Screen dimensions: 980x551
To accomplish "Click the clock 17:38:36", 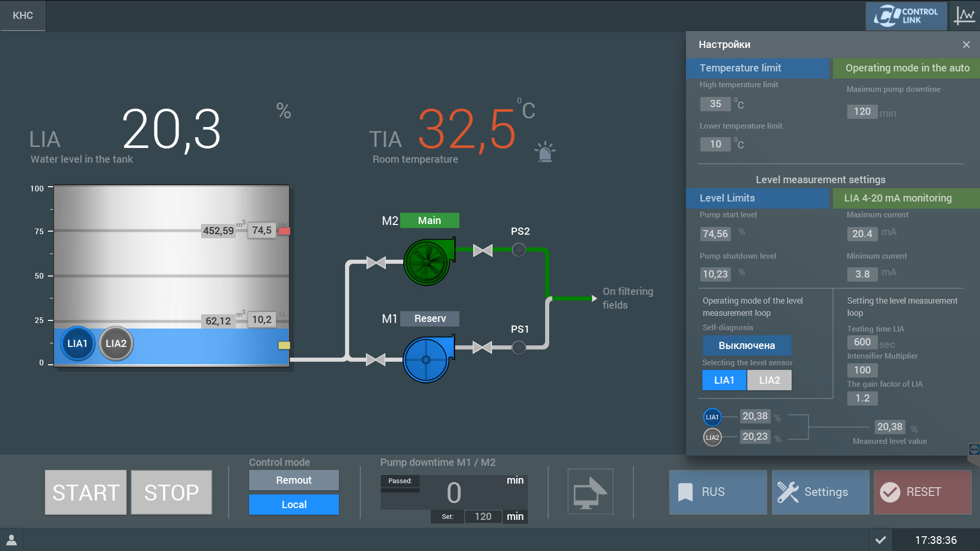I will tap(936, 540).
